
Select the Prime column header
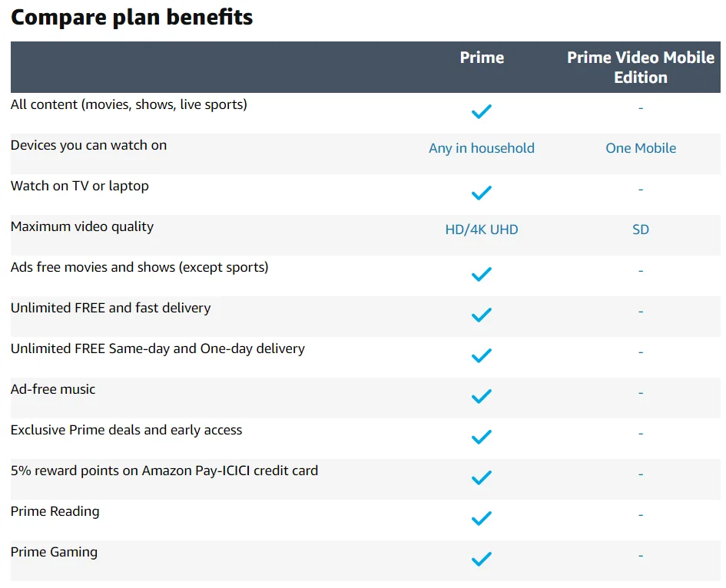coord(482,58)
